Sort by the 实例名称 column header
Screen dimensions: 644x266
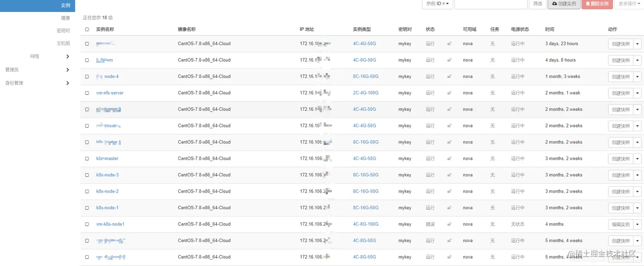coord(105,29)
